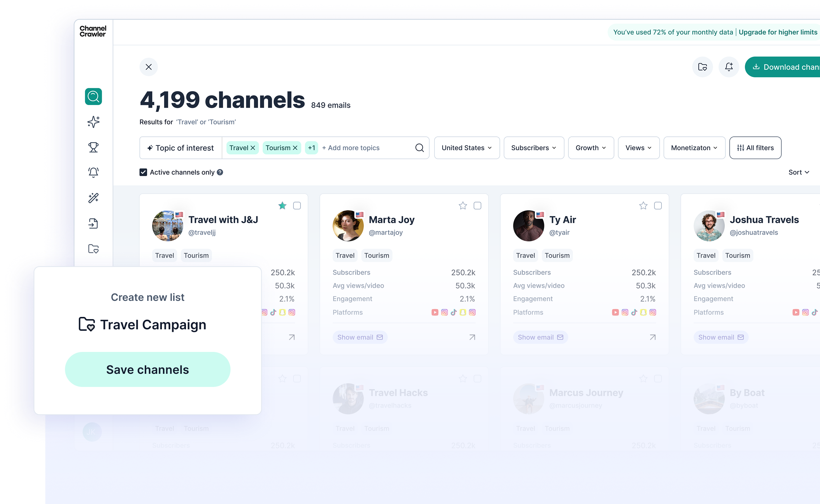Viewport: 820px width, 504px height.
Task: Click Upgrade for higher limits link
Action: (778, 32)
